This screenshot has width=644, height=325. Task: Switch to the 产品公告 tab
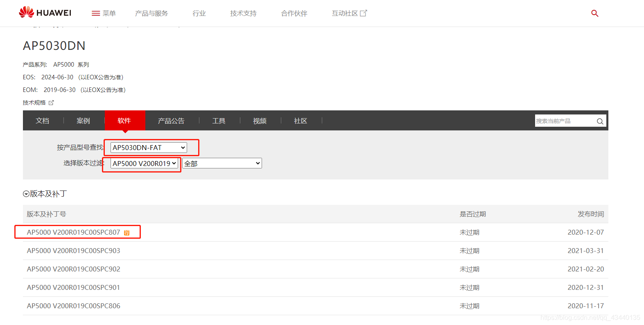(171, 121)
